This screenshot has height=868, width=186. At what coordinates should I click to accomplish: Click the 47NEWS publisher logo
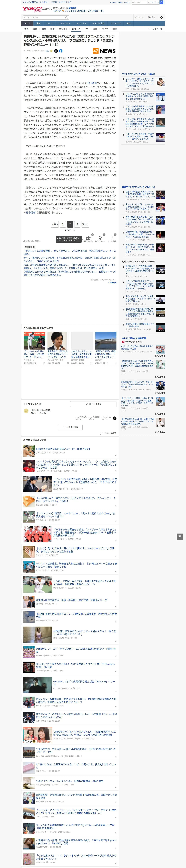pos(104,51)
